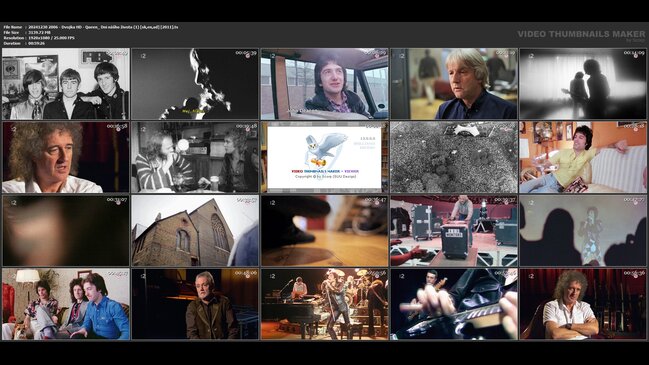This screenshot has width=649, height=365.
Task: Select the concert stage with piano thumbnail
Action: coord(324,304)
